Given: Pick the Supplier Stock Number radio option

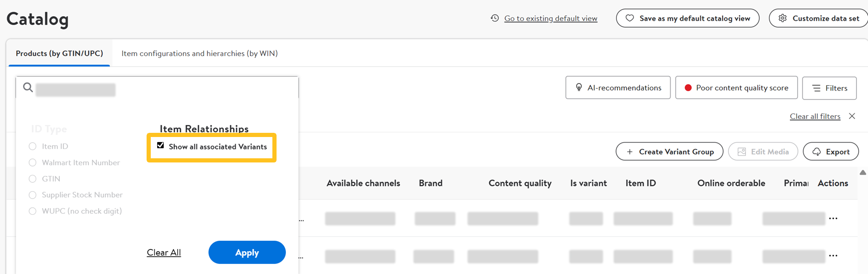Looking at the screenshot, I should (x=32, y=195).
